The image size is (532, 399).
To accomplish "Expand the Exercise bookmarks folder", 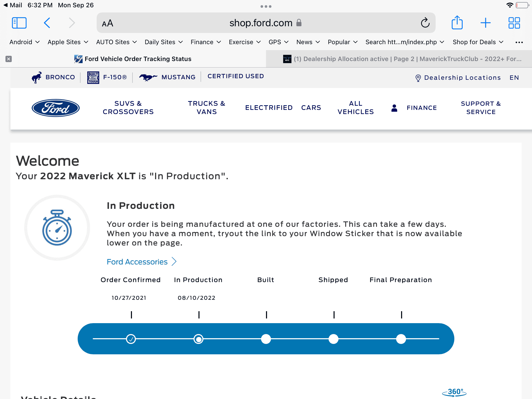I will pos(245,42).
